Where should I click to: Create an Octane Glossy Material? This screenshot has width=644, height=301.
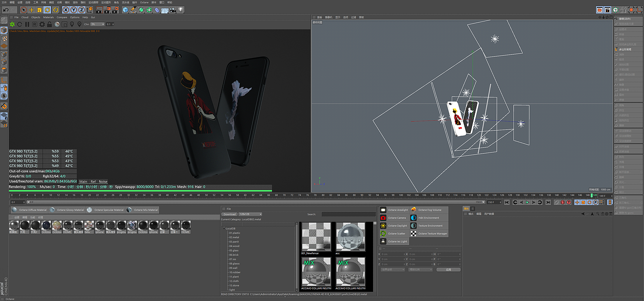pyautogui.click(x=67, y=210)
